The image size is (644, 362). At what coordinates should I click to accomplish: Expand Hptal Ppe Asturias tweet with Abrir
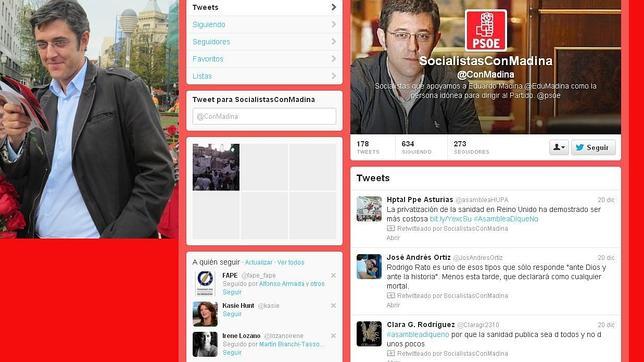(x=393, y=238)
